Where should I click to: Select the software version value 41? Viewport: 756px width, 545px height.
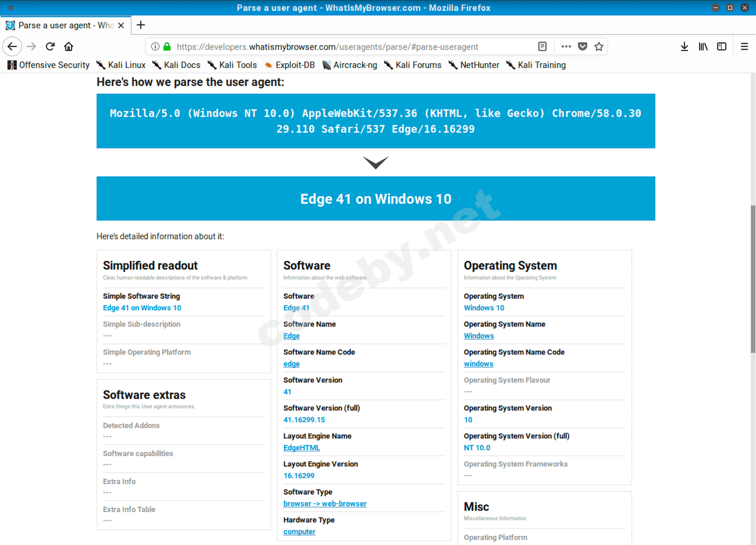(287, 391)
